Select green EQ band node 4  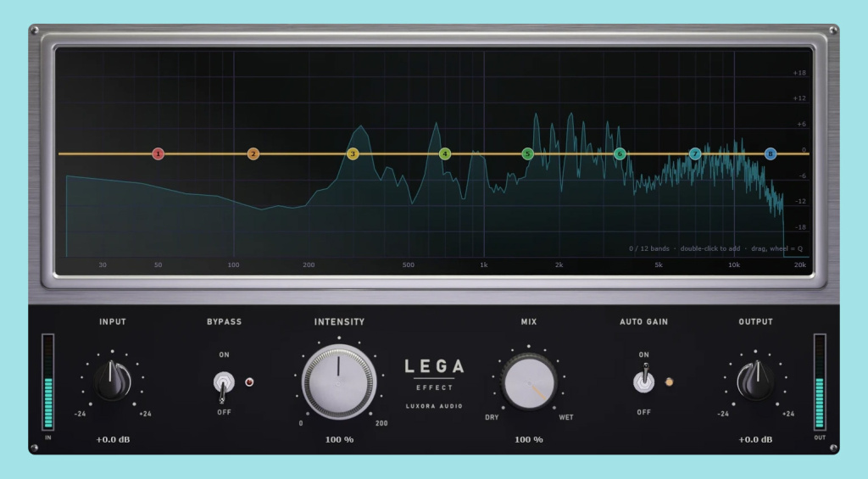[x=444, y=154]
